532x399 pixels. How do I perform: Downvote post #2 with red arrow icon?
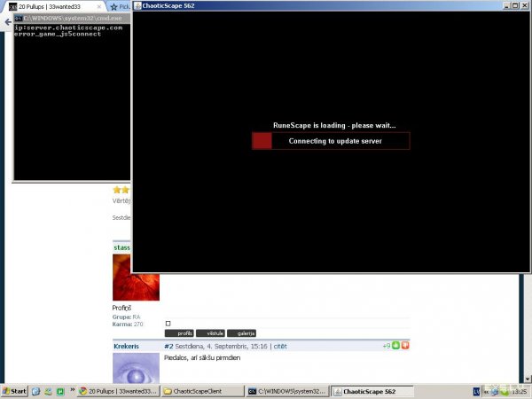(x=405, y=346)
